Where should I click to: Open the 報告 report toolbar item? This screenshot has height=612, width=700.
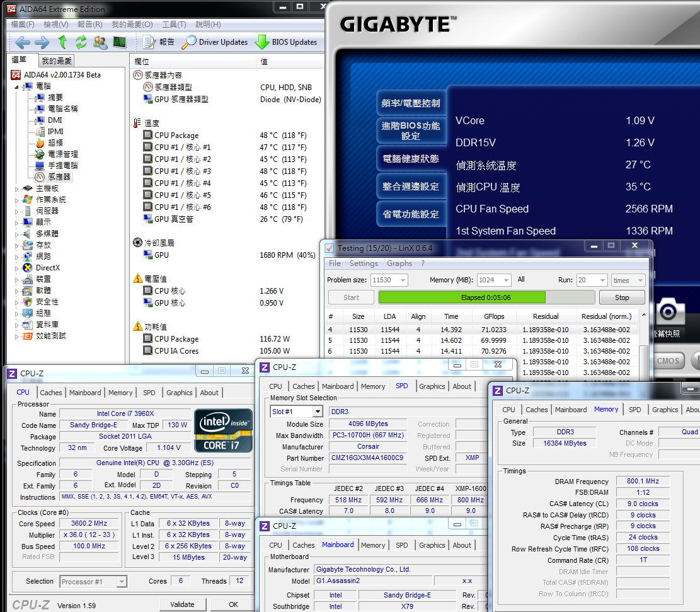click(159, 42)
